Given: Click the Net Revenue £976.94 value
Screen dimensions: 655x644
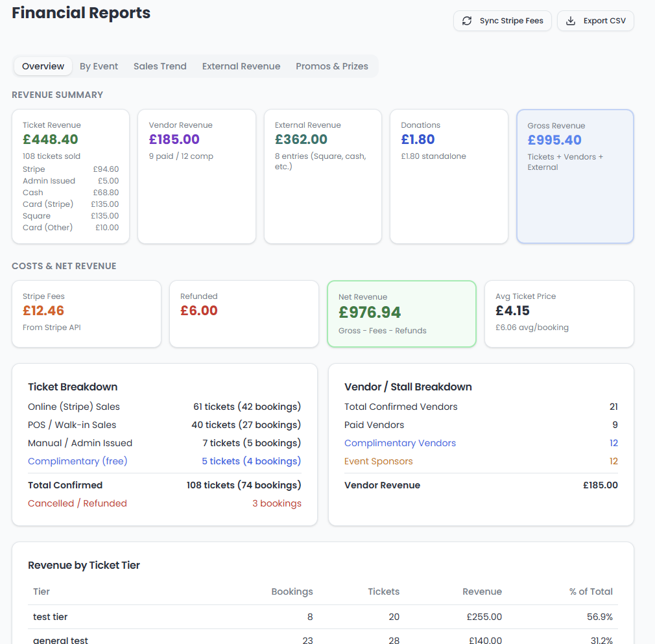Looking at the screenshot, I should (370, 313).
